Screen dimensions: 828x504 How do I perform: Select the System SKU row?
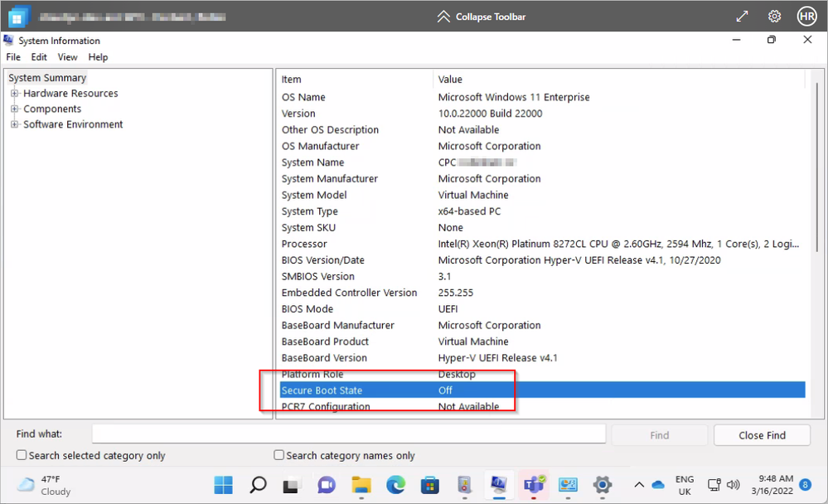coord(542,228)
